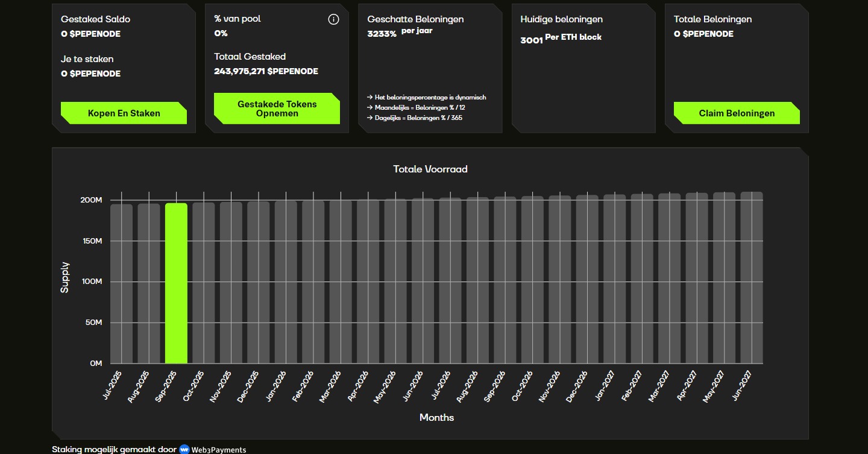Select the Jul-2025 supply bar
This screenshot has width=868, height=454.
tap(121, 284)
